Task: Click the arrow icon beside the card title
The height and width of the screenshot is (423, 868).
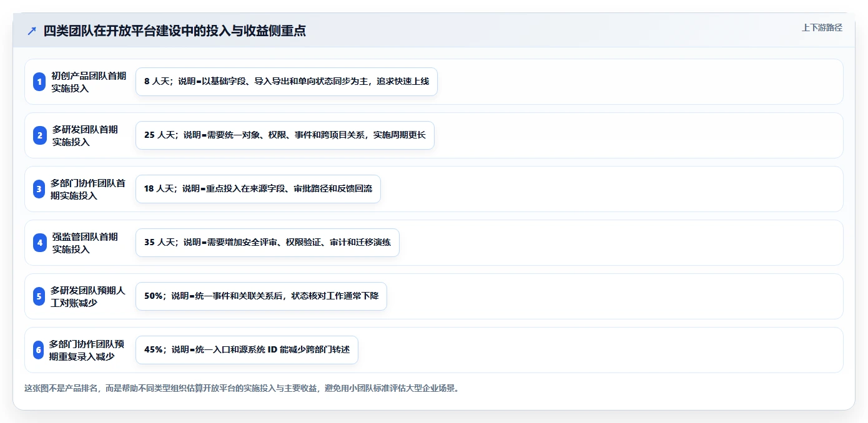Action: click(x=32, y=31)
